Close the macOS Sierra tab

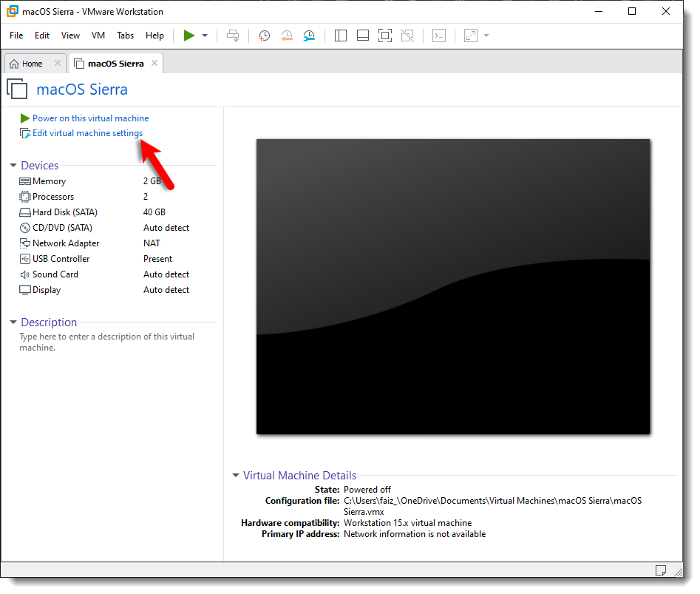(x=154, y=63)
